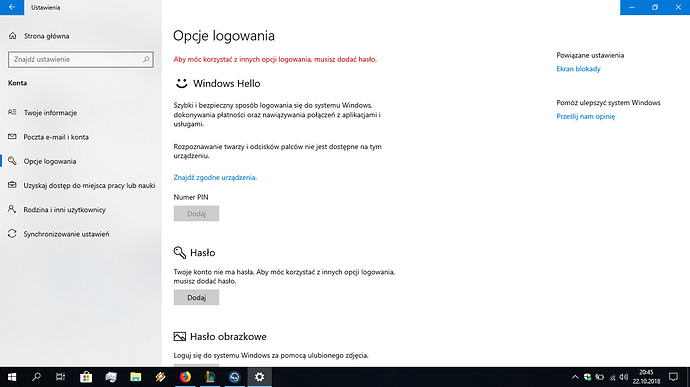Click the Prześlij nam opinię link
The width and height of the screenshot is (690, 387).
(586, 116)
